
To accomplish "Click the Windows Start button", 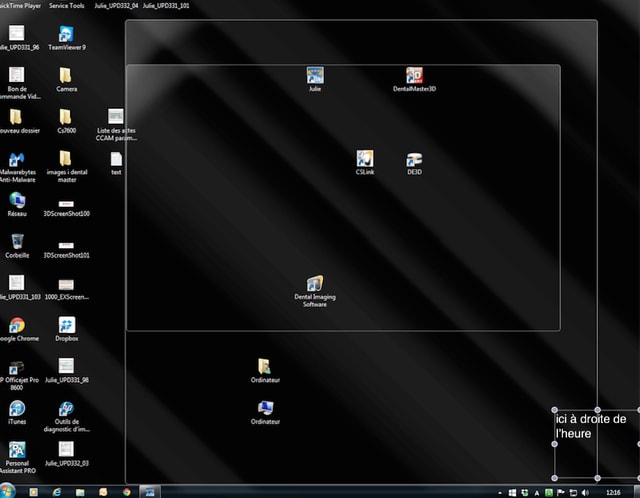I will (8, 492).
